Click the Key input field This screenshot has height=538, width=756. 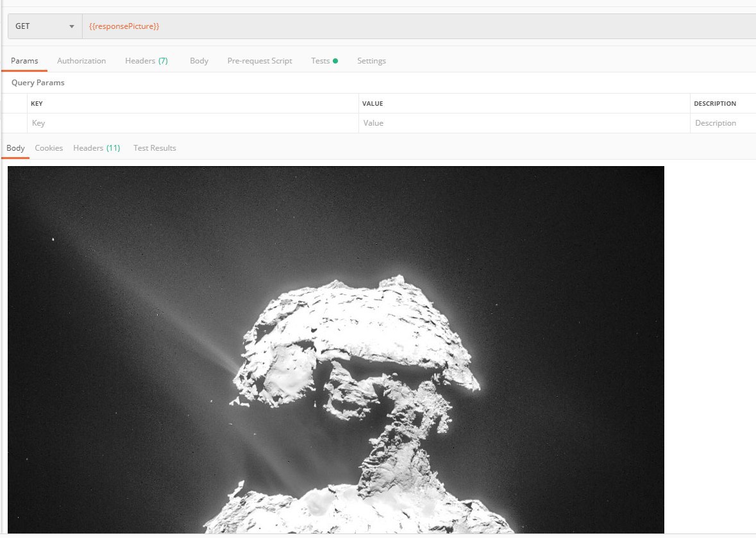click(x=193, y=123)
